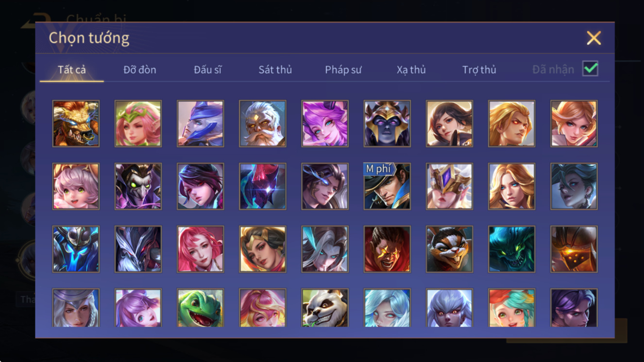Open the 'Đấu sĩ' tab
The image size is (644, 362).
point(208,70)
